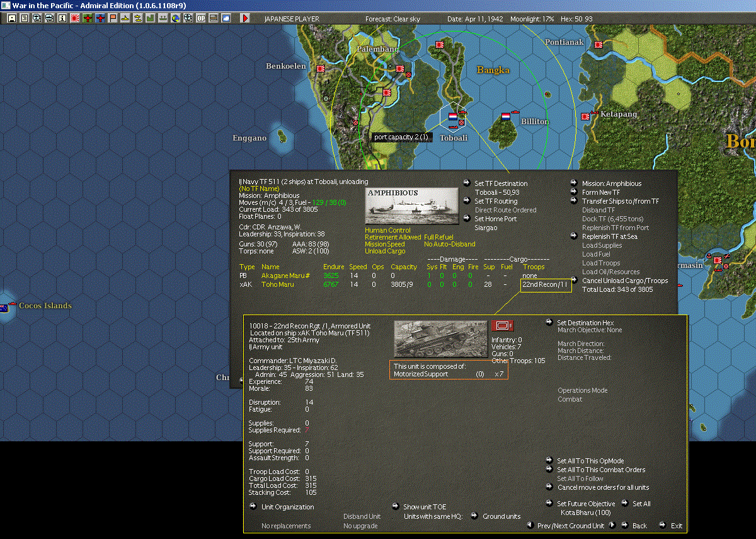Click the weather cloud toolbar icon
756x539 pixels.
[226, 18]
